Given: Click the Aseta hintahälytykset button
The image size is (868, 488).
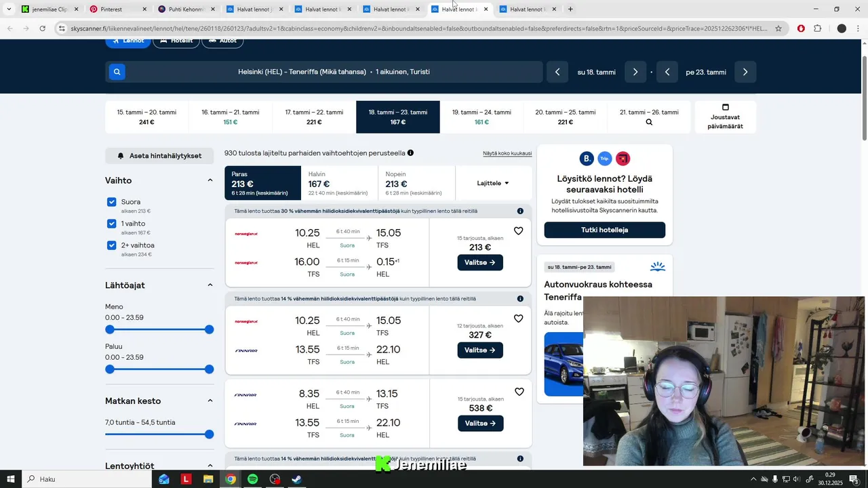Looking at the screenshot, I should pyautogui.click(x=159, y=156).
